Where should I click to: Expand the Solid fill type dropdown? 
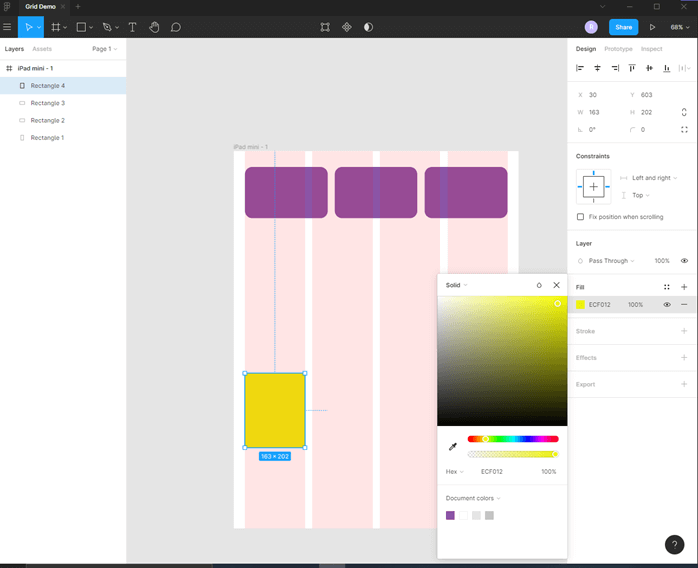click(456, 285)
